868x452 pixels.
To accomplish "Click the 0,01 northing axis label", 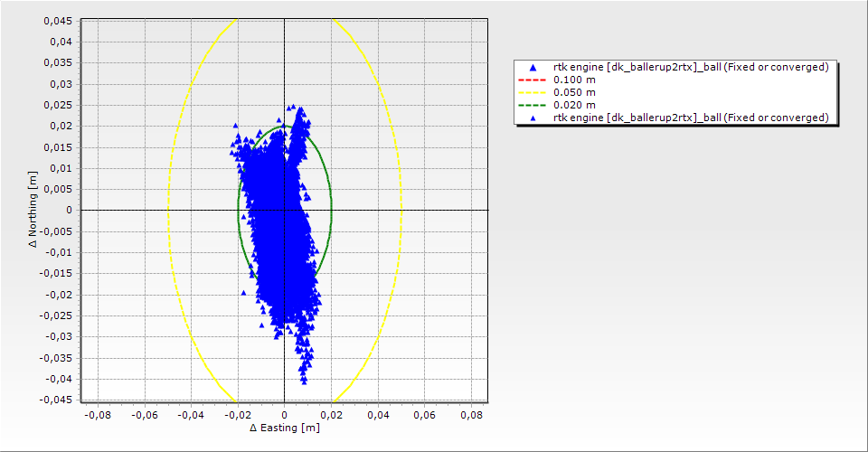I will coord(61,169).
